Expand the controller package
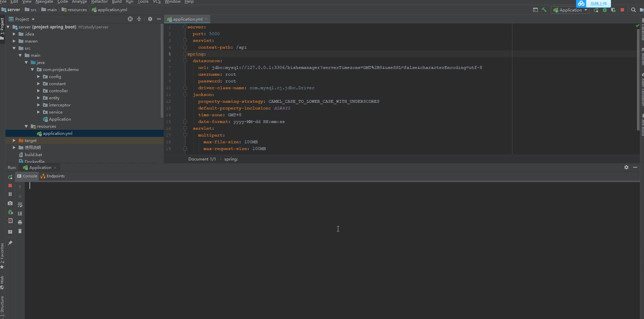Screen dimensions: 644x319 click(x=38, y=91)
